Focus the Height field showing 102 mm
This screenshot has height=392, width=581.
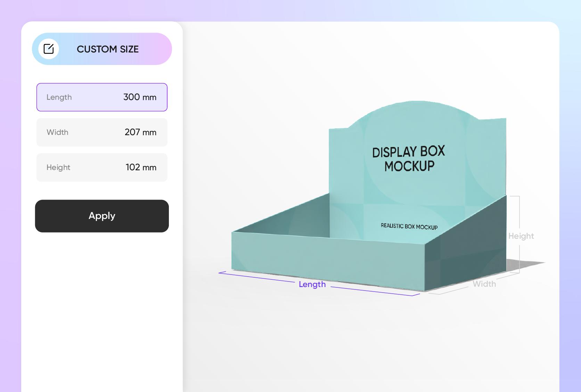pyautogui.click(x=102, y=167)
